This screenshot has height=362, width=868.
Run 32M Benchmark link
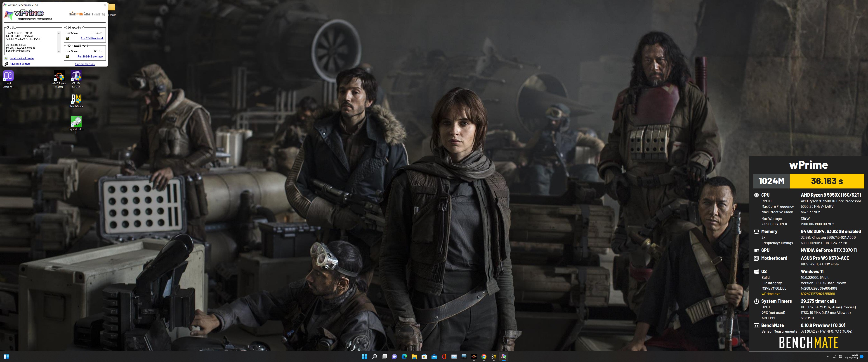(92, 38)
